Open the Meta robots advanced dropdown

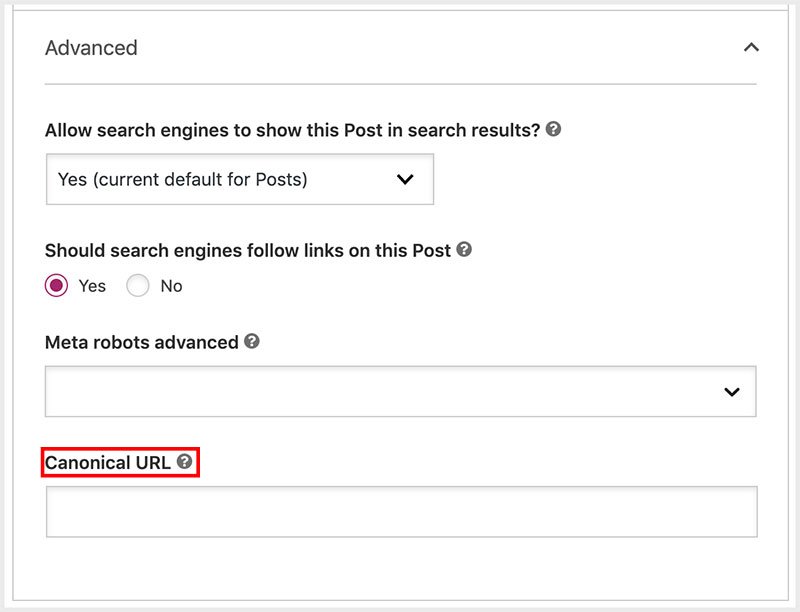click(400, 391)
